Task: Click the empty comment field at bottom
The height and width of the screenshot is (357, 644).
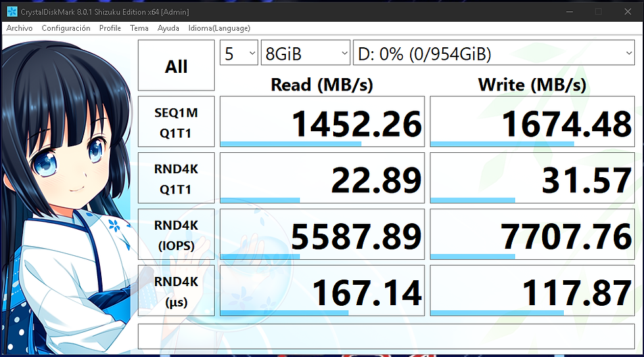Action: tap(386, 337)
